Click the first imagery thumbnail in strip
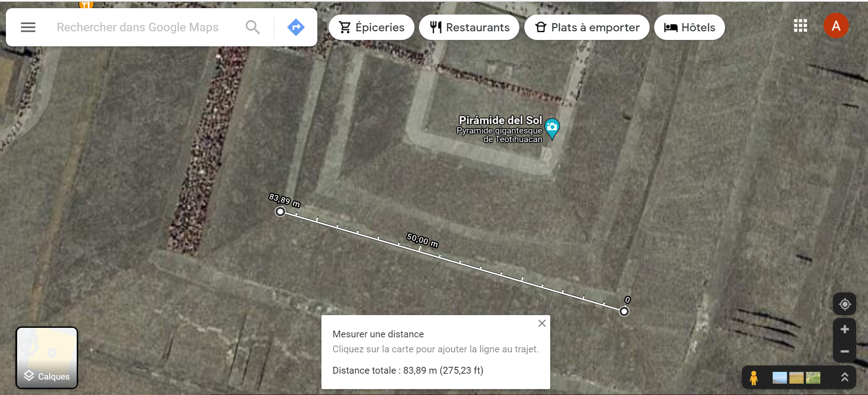 [779, 378]
